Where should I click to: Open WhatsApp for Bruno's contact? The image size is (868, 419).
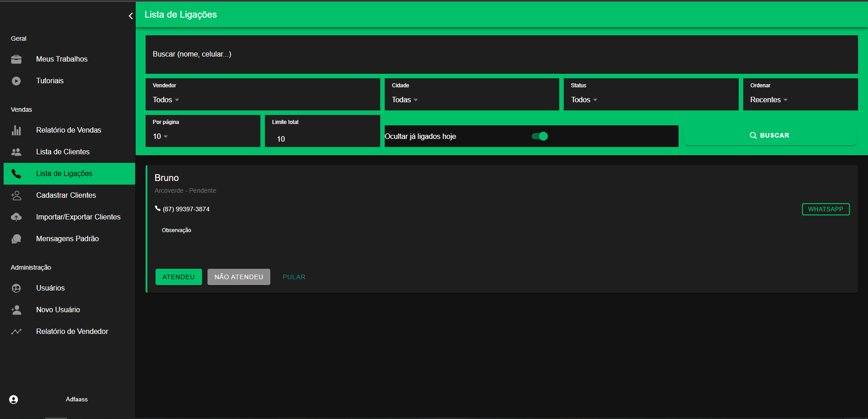click(x=826, y=209)
